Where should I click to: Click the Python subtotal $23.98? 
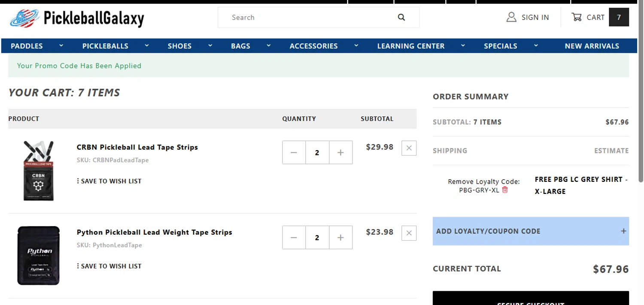click(x=380, y=232)
